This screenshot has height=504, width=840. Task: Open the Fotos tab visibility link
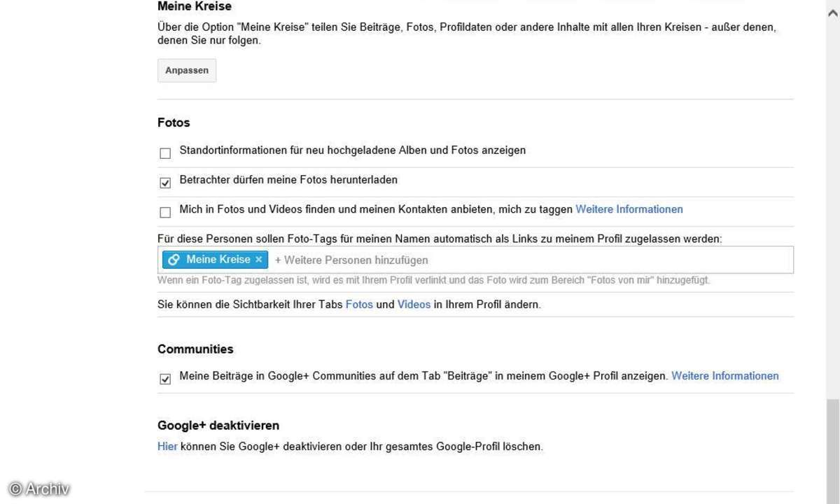click(359, 305)
